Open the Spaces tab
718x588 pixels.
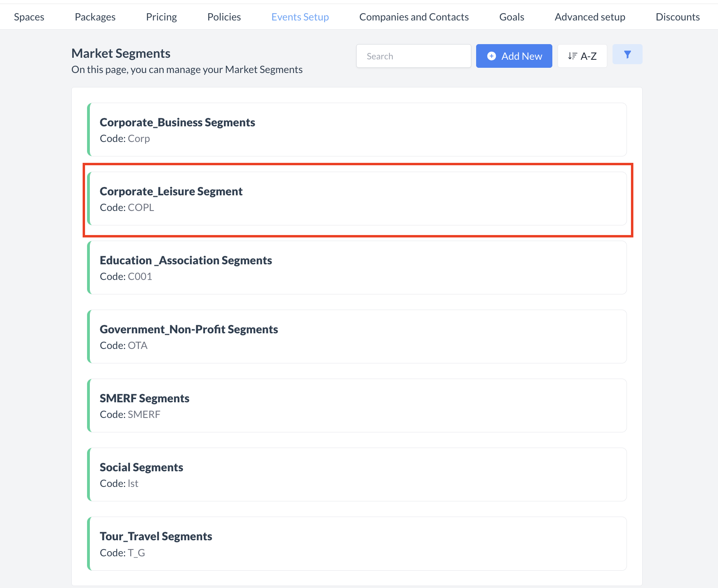[29, 17]
